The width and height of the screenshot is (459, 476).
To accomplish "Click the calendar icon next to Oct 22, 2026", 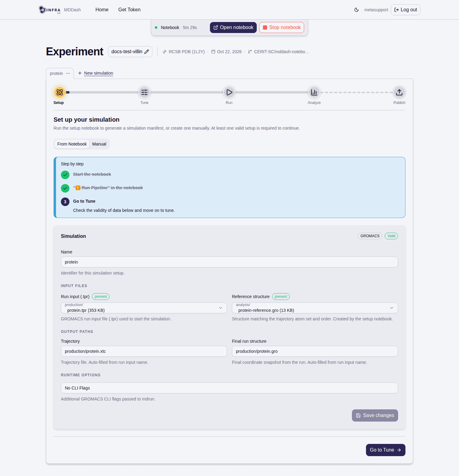I will pyautogui.click(x=213, y=52).
